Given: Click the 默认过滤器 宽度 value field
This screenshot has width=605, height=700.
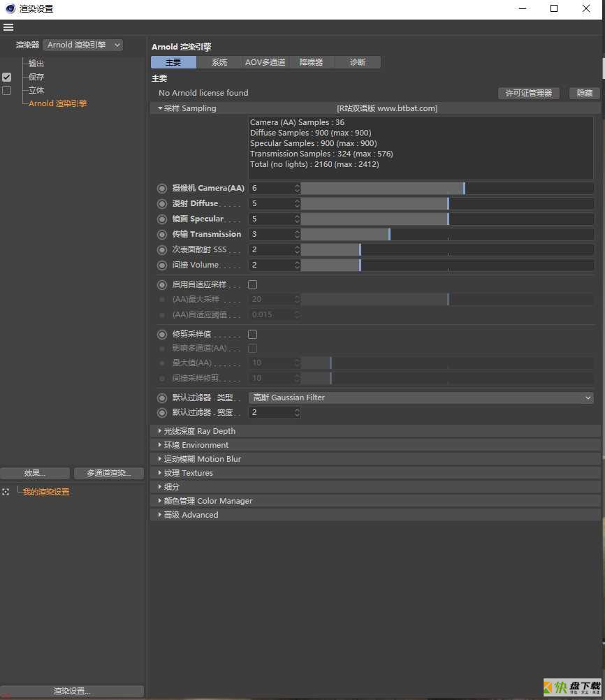Looking at the screenshot, I should click(x=271, y=412).
